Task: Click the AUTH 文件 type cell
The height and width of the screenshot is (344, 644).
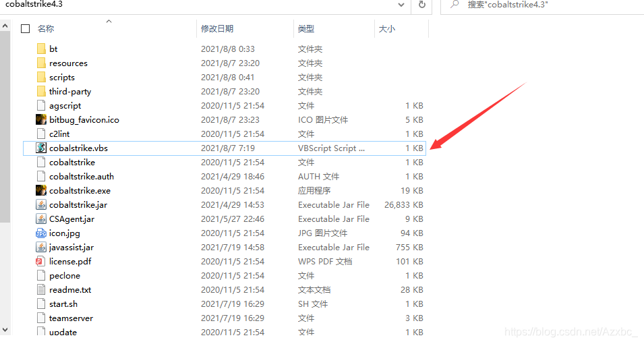Action: 319,176
